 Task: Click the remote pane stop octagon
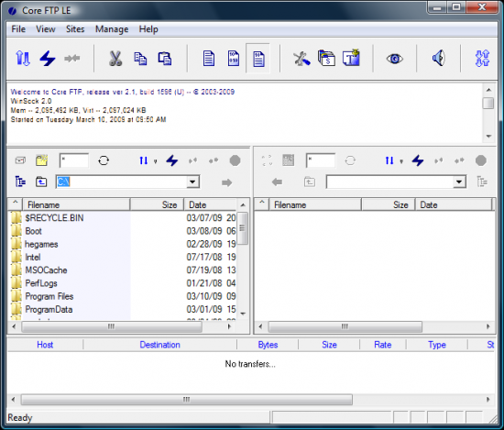(481, 160)
